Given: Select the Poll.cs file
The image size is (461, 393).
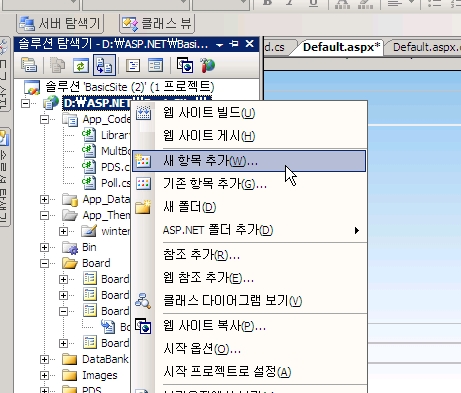Looking at the screenshot, I should tap(115, 183).
